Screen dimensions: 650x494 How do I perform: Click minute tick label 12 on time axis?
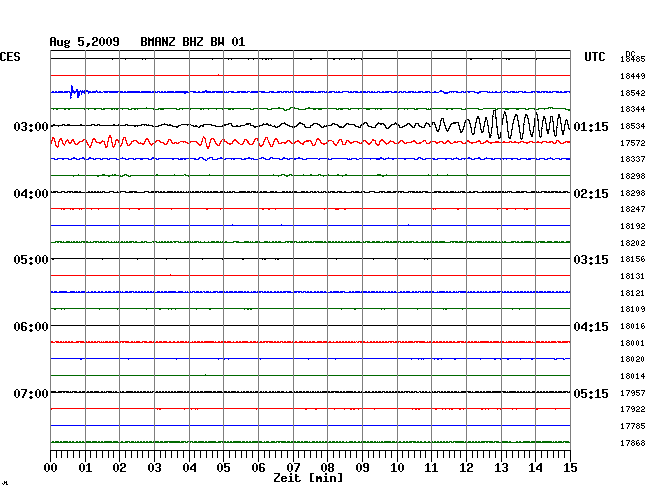[466, 468]
